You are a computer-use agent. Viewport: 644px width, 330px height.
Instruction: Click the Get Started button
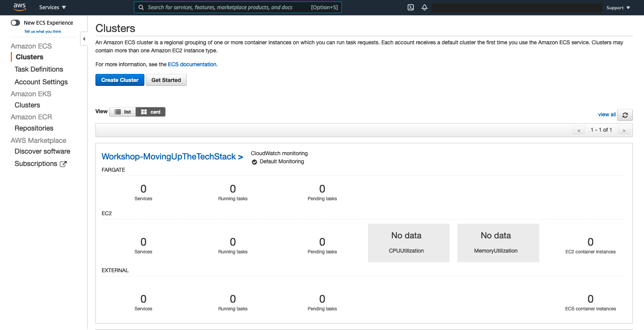(166, 80)
